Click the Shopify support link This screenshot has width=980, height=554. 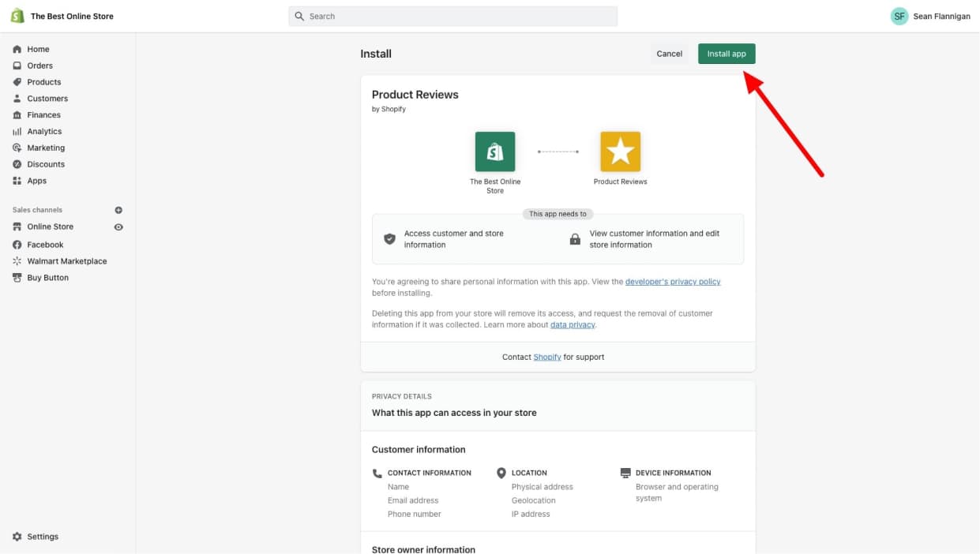tap(547, 357)
